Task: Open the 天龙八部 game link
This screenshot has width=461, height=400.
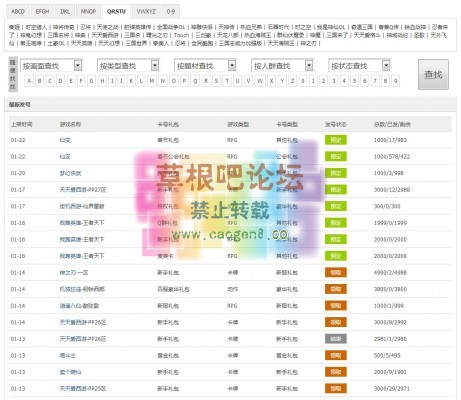Action: tap(228, 35)
